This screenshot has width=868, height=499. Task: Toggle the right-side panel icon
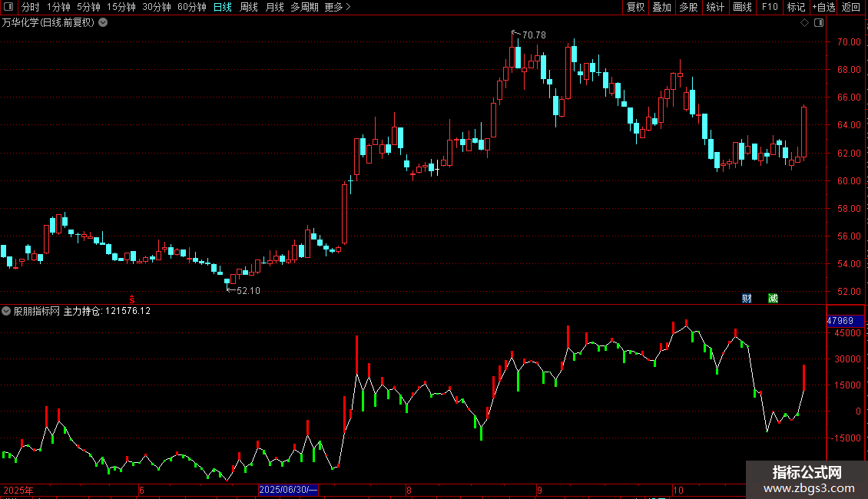pyautogui.click(x=820, y=23)
